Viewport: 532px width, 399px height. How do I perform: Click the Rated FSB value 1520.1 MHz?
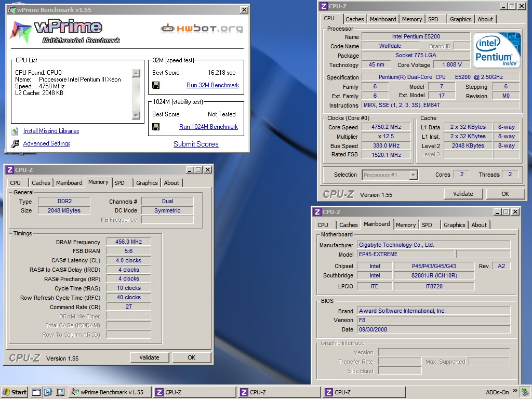387,155
